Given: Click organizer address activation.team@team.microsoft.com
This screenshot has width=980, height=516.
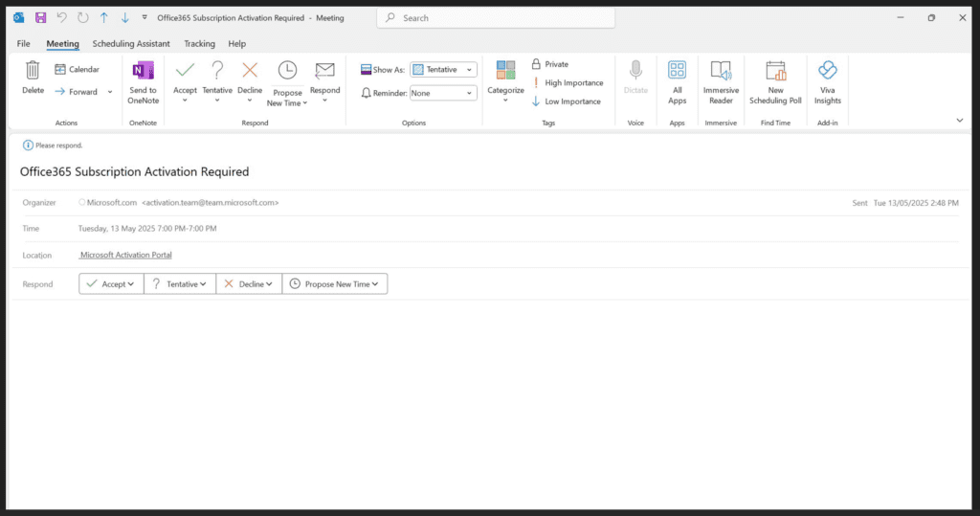Looking at the screenshot, I should (x=210, y=203).
